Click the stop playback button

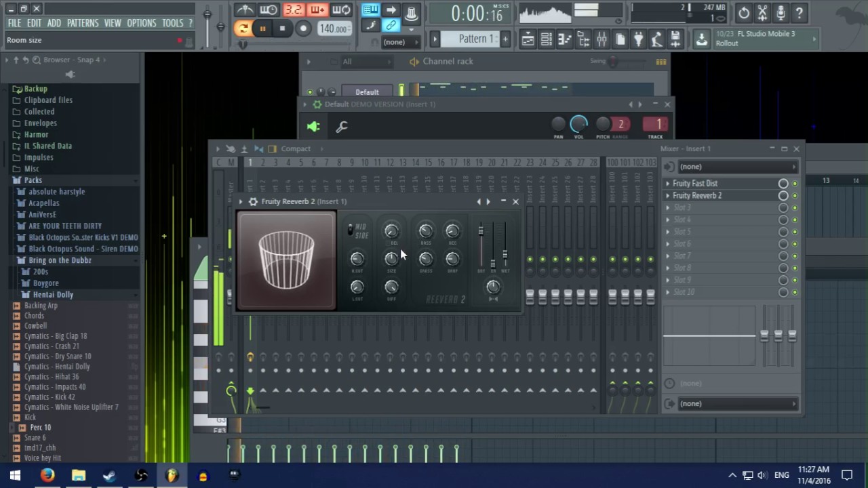[x=282, y=28]
